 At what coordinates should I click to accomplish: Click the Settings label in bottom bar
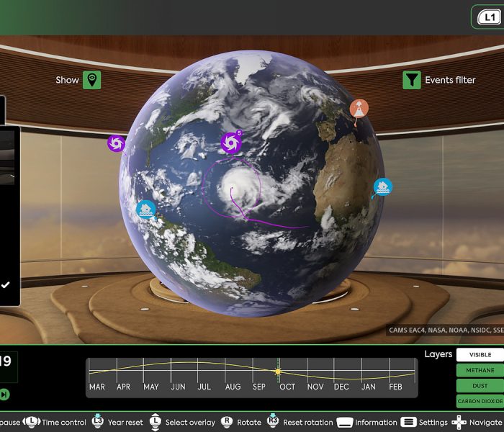(433, 423)
